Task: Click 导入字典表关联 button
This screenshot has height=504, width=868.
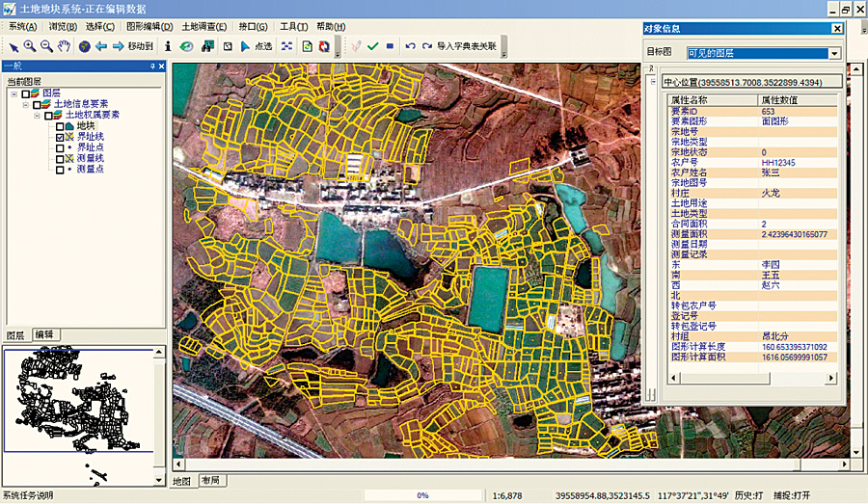Action: tap(467, 45)
